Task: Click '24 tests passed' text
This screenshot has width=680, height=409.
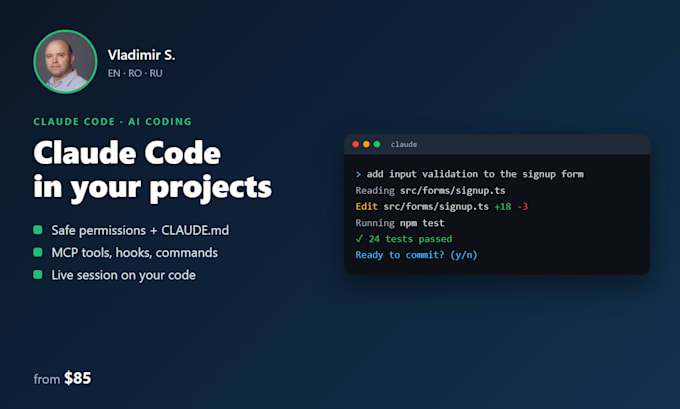Action: (x=410, y=239)
